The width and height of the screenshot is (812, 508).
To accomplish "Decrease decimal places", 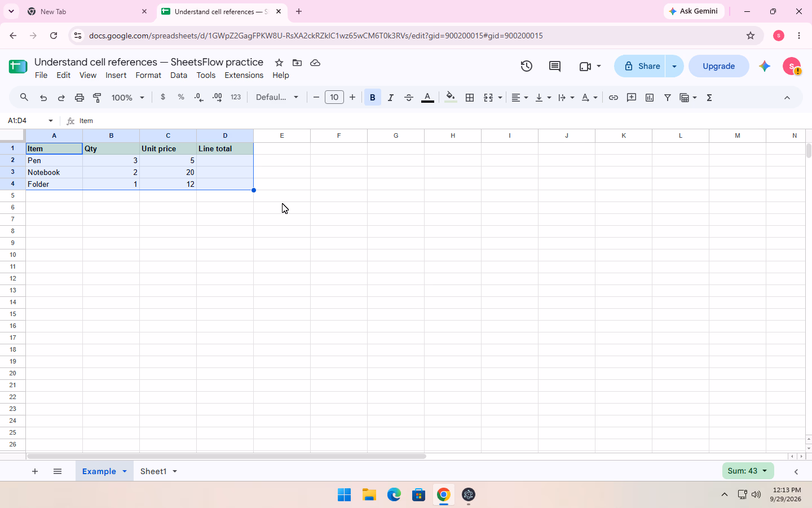I will point(199,97).
